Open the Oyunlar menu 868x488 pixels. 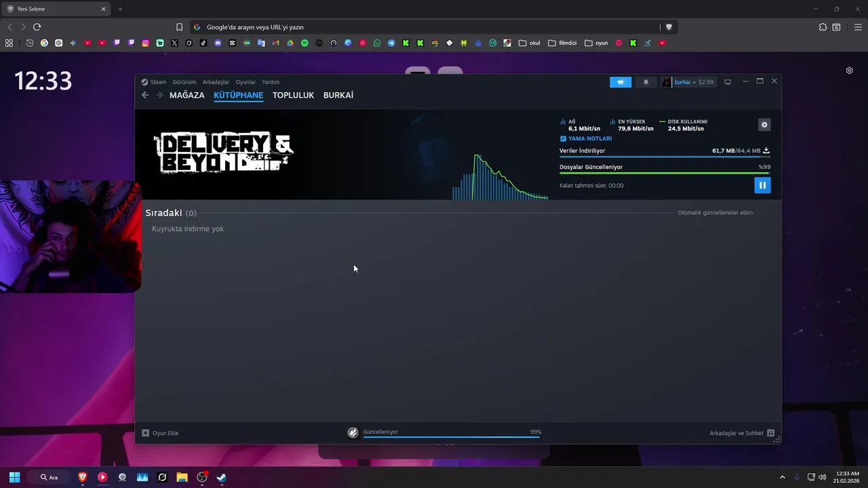[x=245, y=82]
